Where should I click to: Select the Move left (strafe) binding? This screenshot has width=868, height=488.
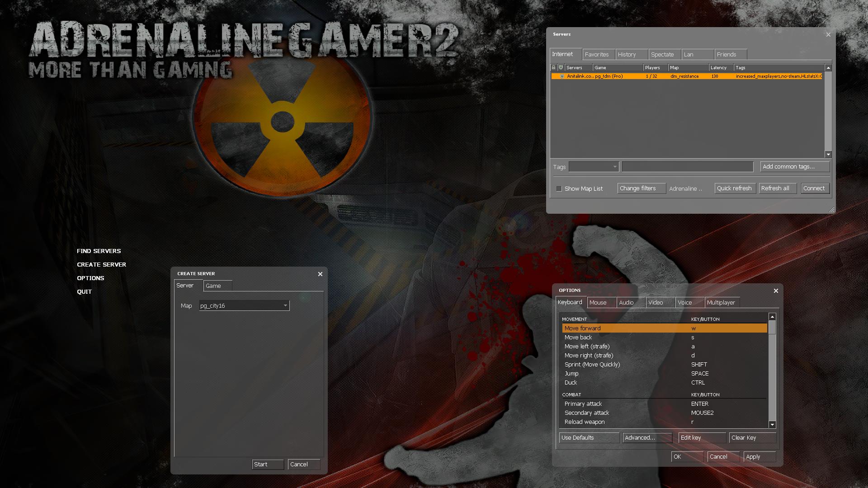[x=665, y=347]
